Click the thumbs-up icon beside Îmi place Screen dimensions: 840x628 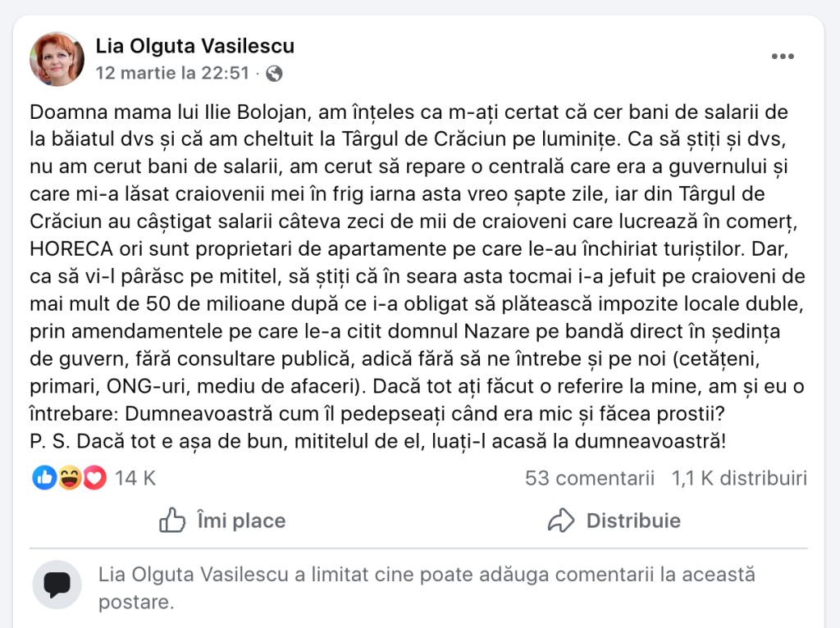172,520
